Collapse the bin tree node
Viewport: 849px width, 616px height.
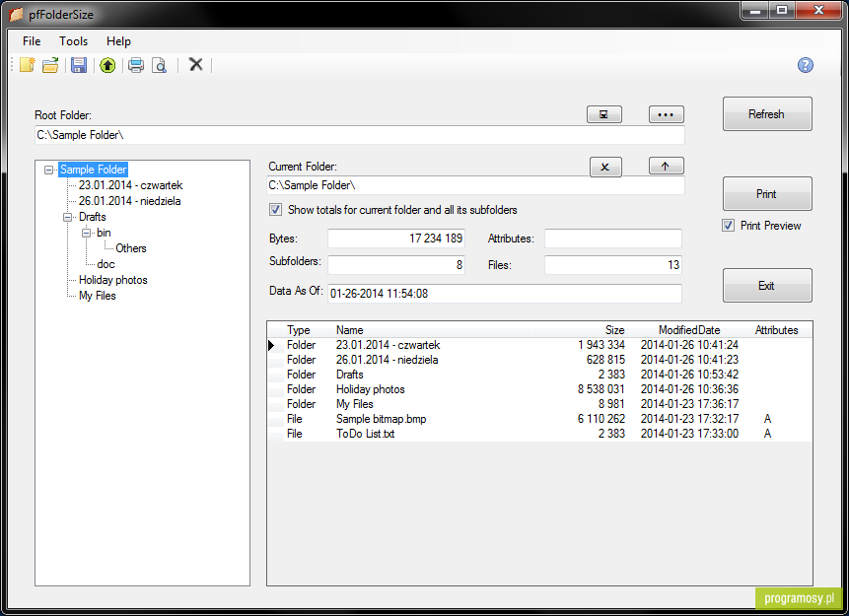[x=86, y=233]
